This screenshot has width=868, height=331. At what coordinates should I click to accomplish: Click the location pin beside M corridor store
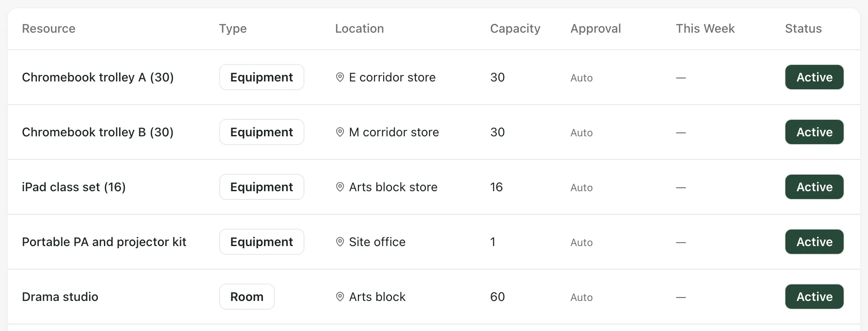click(340, 132)
